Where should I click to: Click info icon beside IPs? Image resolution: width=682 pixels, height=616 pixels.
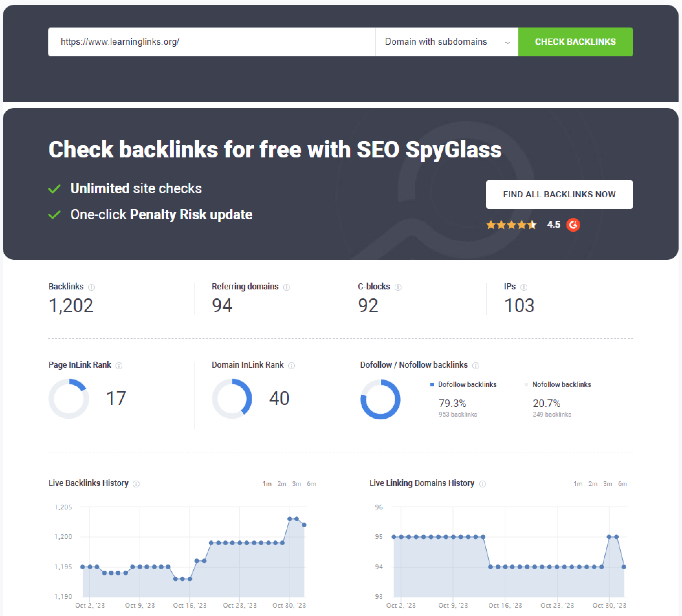[524, 287]
